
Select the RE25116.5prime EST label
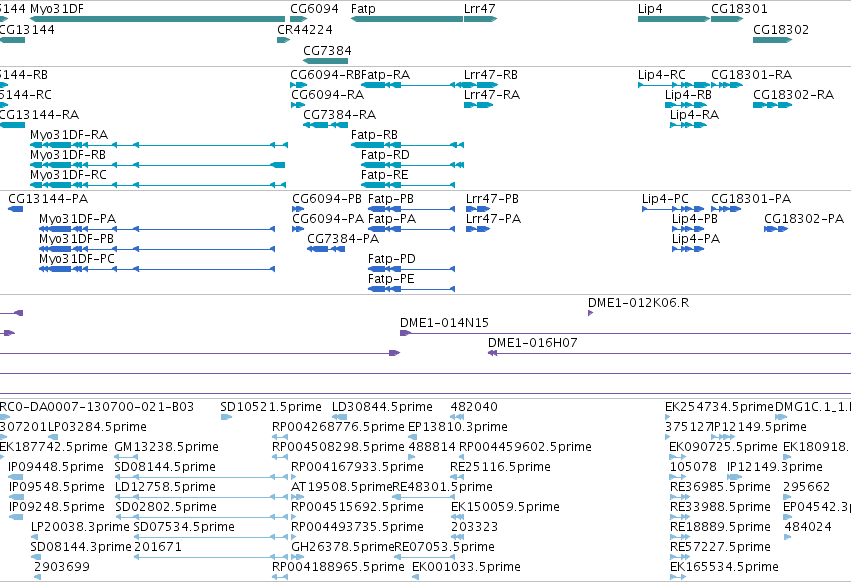click(x=500, y=467)
